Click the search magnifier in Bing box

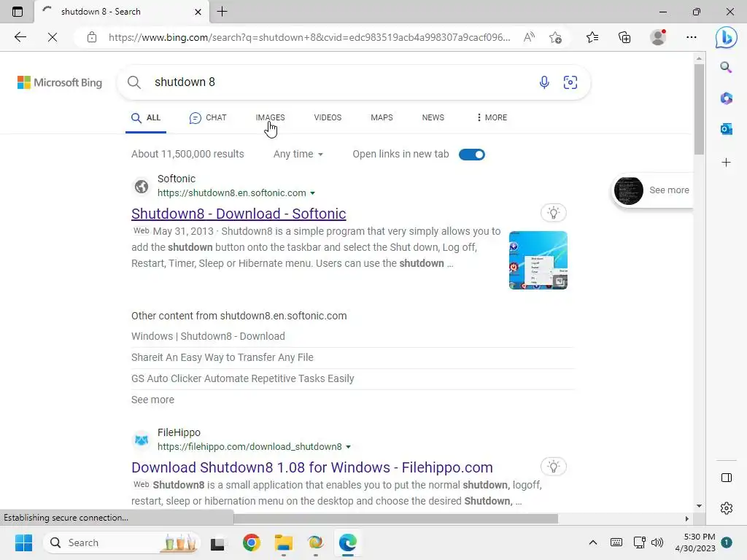[134, 82]
